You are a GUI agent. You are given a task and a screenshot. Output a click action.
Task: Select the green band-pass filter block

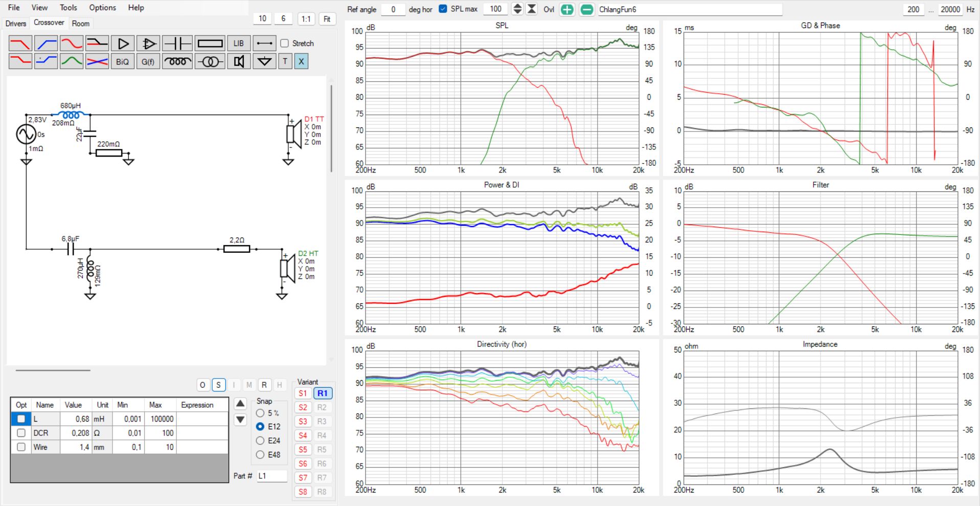tap(72, 61)
